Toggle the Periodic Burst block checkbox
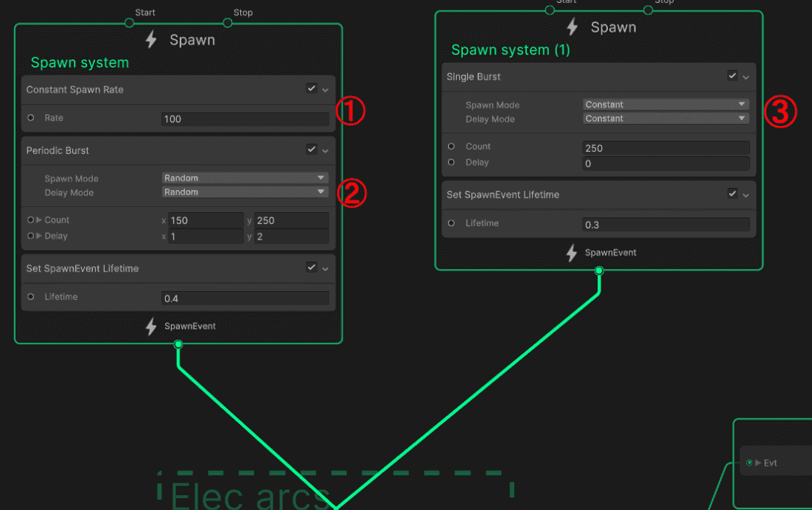 coord(312,150)
